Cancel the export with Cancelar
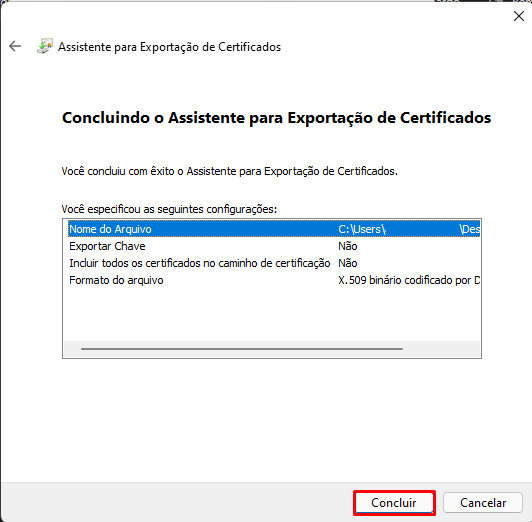 (483, 502)
